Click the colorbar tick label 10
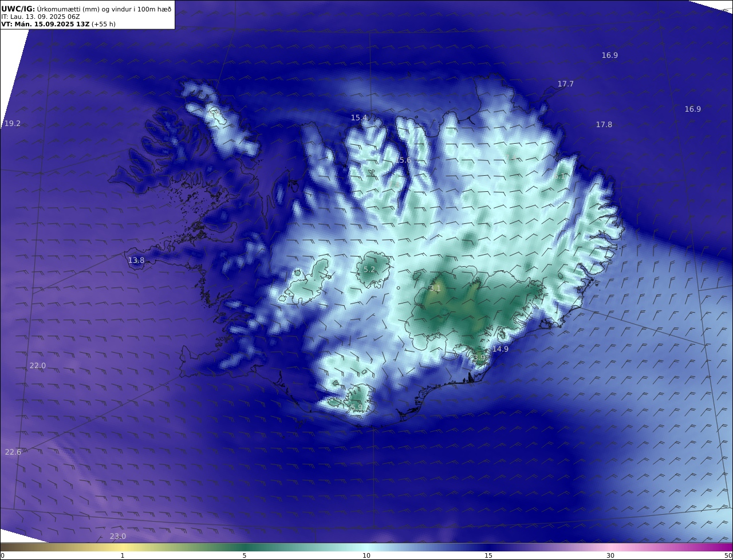Viewport: 733px width, 560px height. coord(366,555)
